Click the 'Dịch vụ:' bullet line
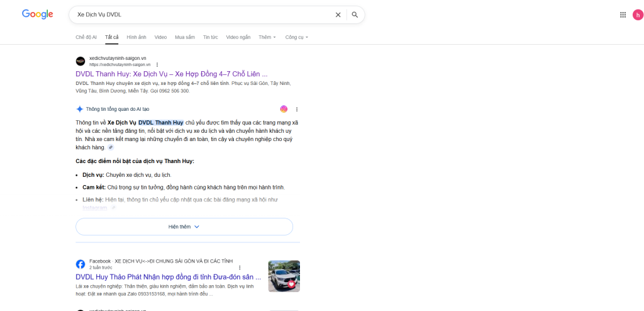This screenshot has height=311, width=644. click(127, 175)
